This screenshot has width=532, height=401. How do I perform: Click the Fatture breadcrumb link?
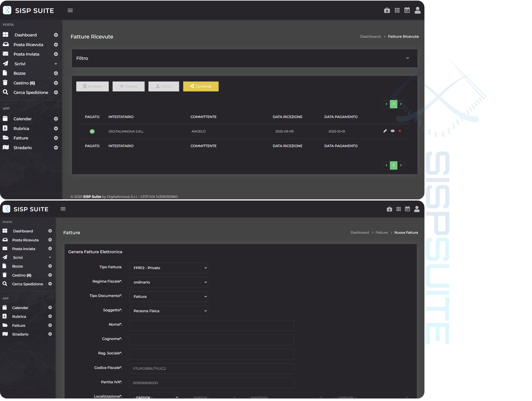pyautogui.click(x=381, y=232)
